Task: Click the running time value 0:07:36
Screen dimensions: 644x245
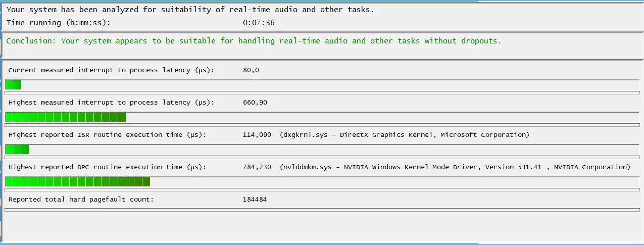Action: coord(259,23)
